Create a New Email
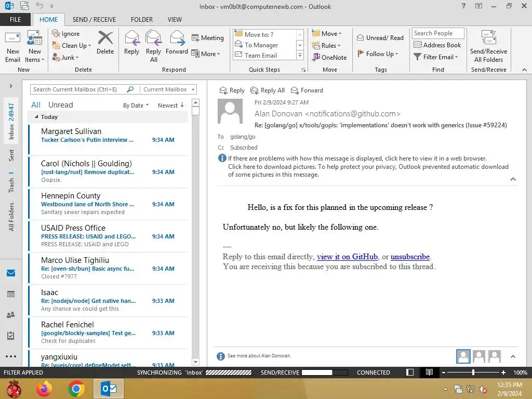This screenshot has height=399, width=532. tap(12, 47)
